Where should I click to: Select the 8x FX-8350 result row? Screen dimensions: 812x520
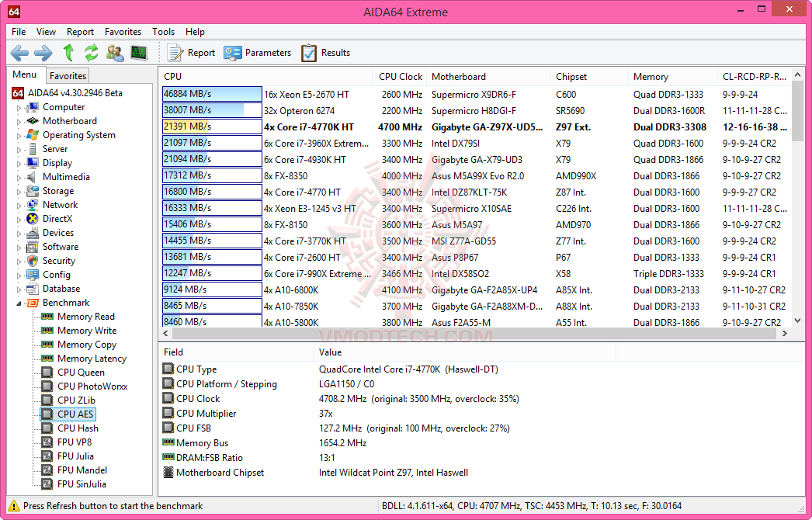pyautogui.click(x=475, y=175)
